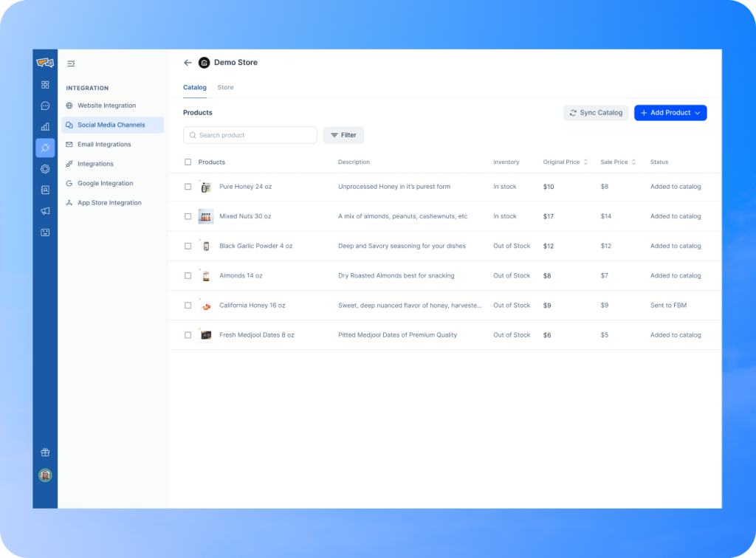
Task: Open the settings gear icon
Action: [45, 168]
